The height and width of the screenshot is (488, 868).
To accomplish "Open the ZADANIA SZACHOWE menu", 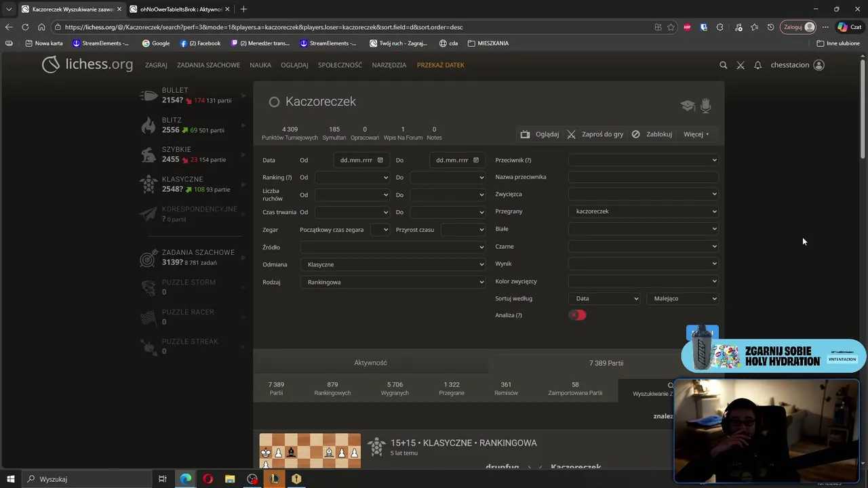I will [x=208, y=65].
